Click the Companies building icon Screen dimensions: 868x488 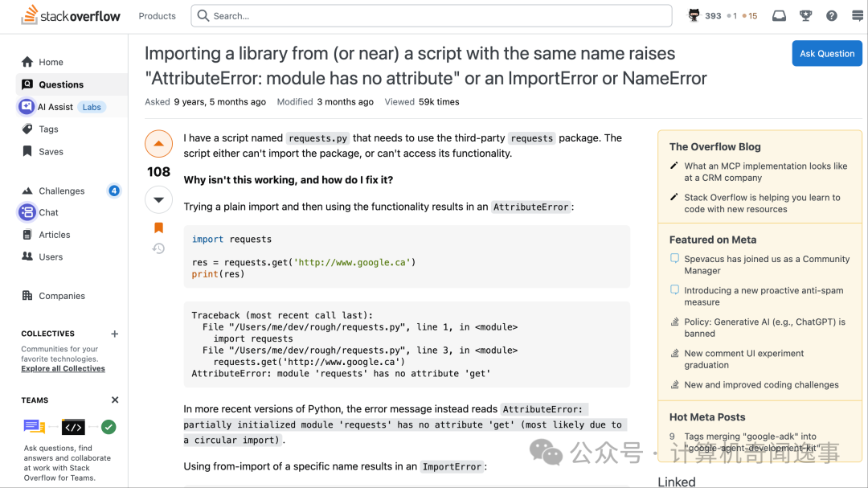[x=27, y=295]
